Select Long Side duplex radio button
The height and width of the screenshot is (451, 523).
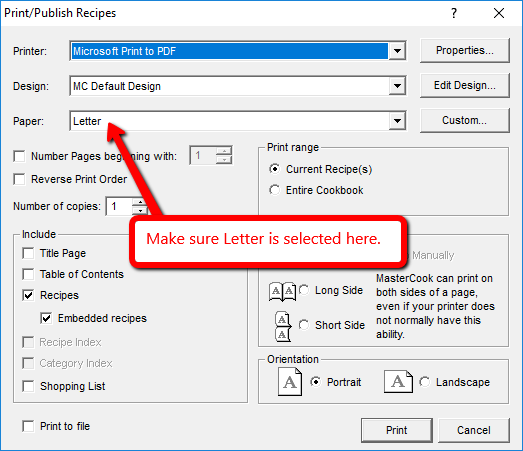click(x=304, y=290)
